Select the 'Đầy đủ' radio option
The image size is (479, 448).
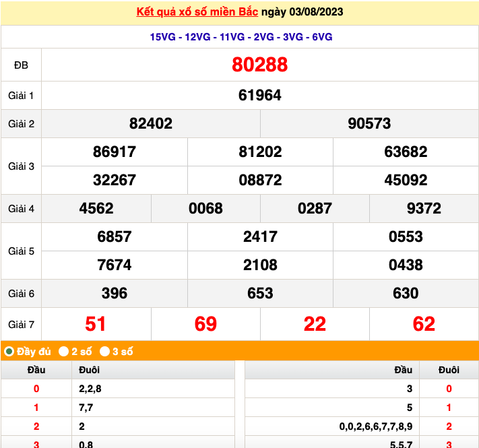pos(9,351)
